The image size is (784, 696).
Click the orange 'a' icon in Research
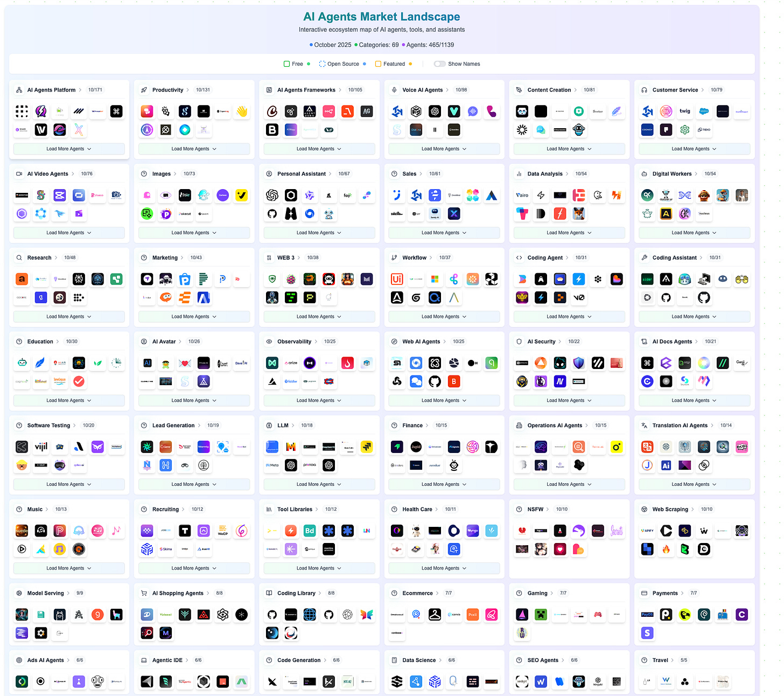tap(22, 279)
